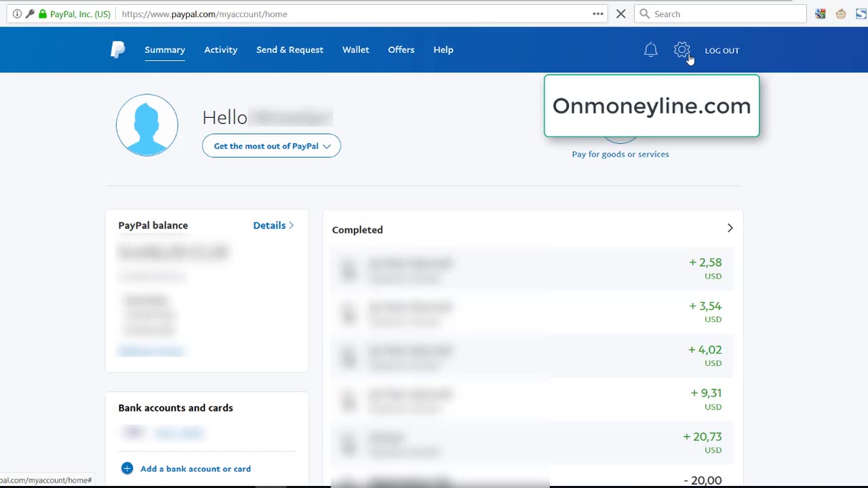Screen dimensions: 868x488
Task: Click the Completed heading
Action: 357,230
